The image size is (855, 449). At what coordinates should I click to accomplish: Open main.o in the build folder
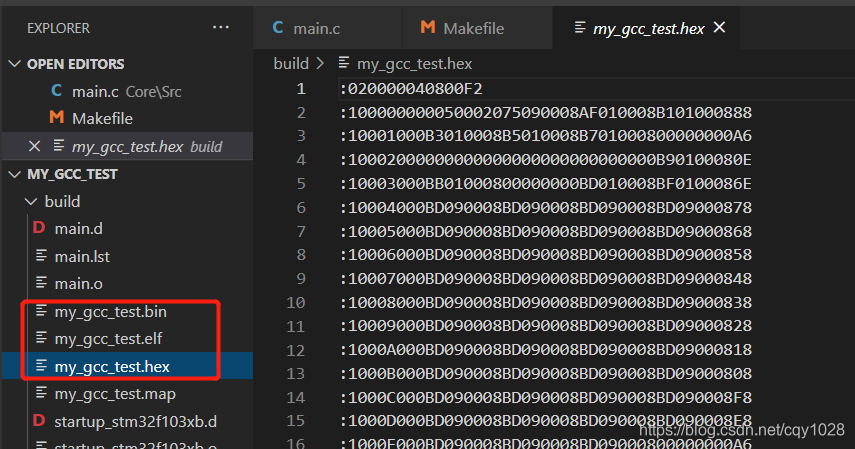79,283
